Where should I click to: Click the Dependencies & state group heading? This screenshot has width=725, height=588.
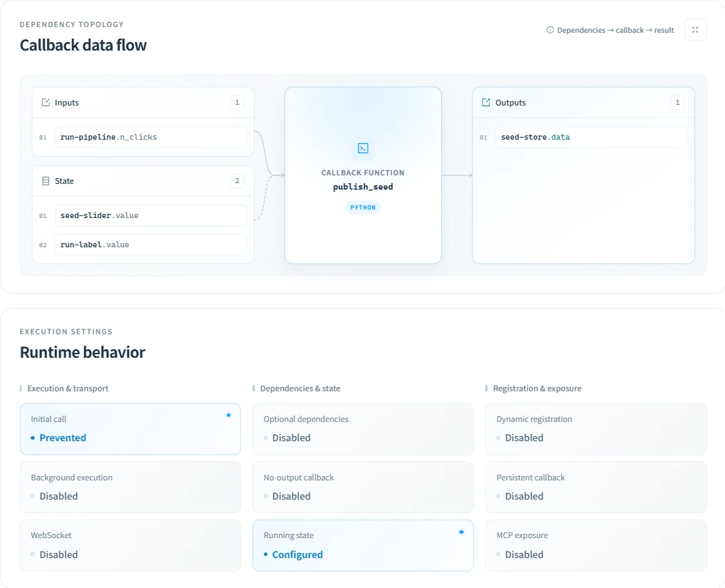pyautogui.click(x=300, y=388)
